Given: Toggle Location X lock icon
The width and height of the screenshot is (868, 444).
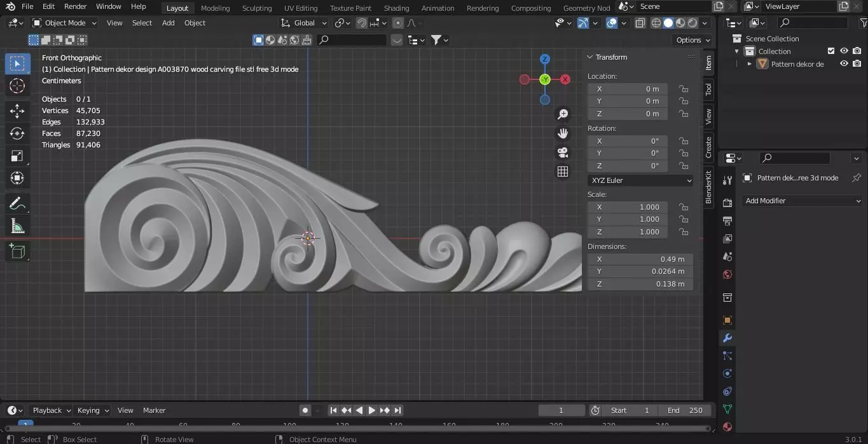Looking at the screenshot, I should [684, 89].
